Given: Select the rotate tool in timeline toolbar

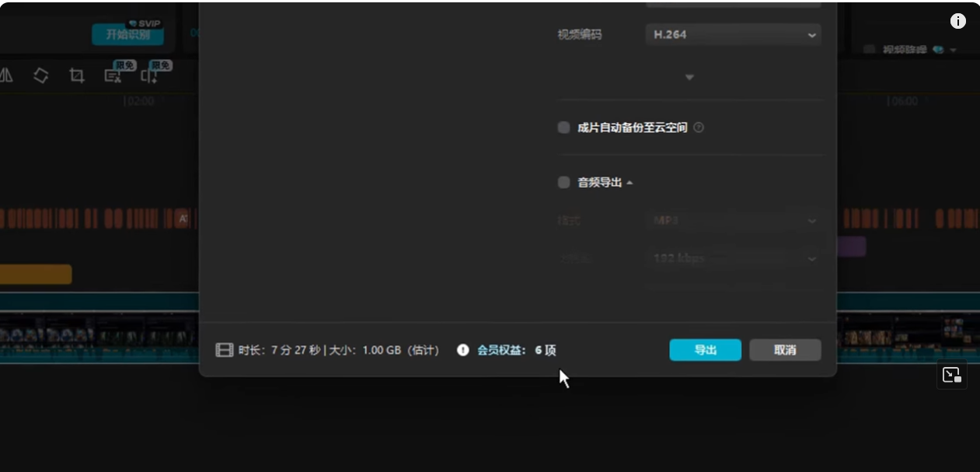Looking at the screenshot, I should [40, 75].
